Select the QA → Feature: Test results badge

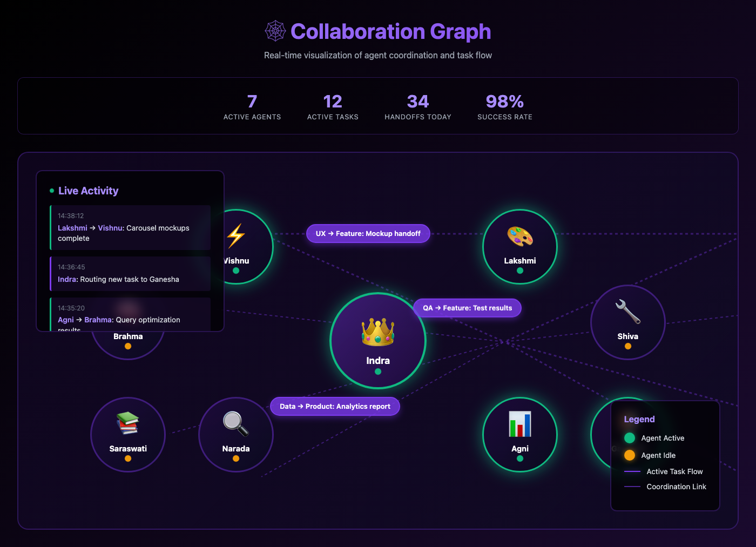point(467,308)
